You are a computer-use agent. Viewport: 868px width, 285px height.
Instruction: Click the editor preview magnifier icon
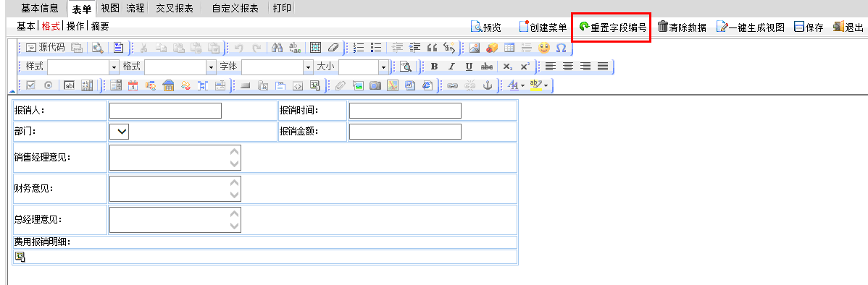[x=97, y=48]
